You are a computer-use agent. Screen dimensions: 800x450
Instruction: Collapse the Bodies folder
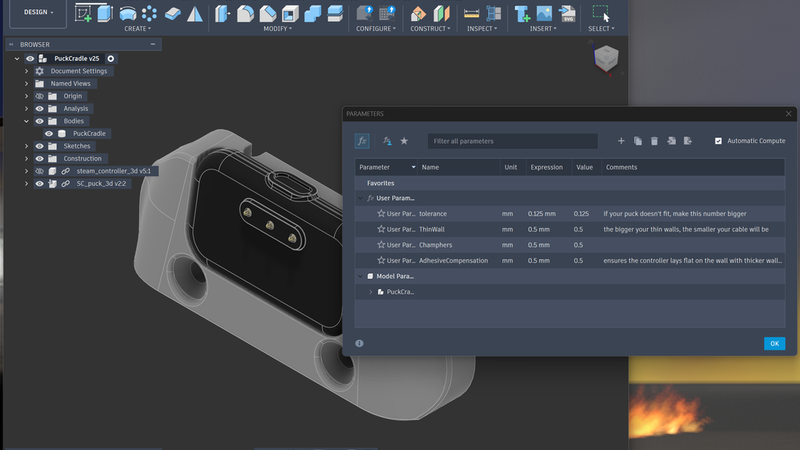tap(27, 121)
